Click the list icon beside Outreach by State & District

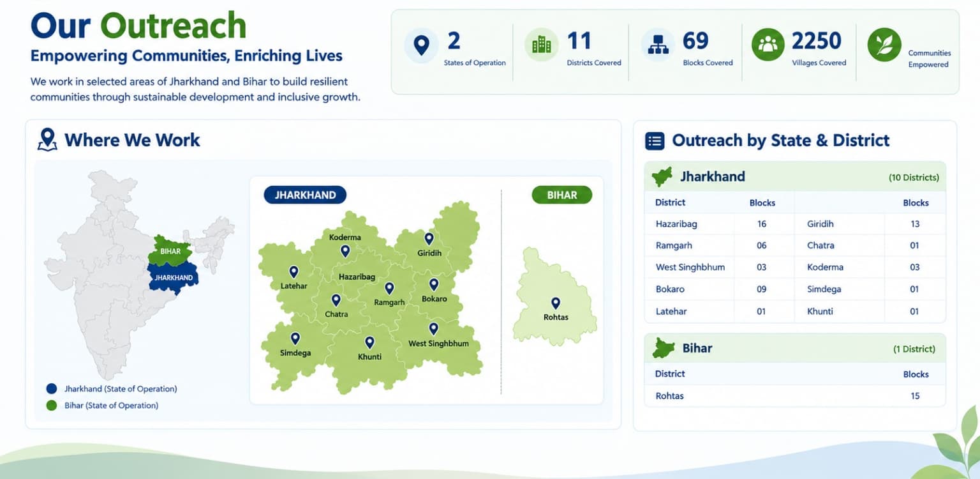[x=655, y=141]
